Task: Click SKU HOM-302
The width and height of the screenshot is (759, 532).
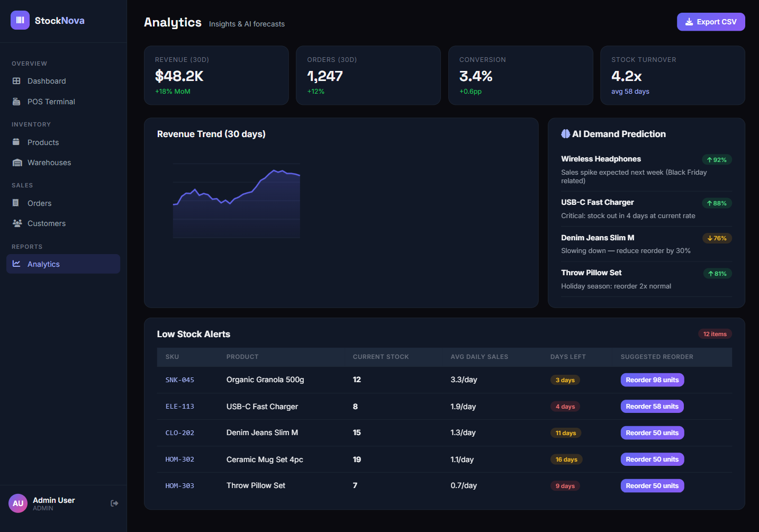Action: (x=180, y=459)
